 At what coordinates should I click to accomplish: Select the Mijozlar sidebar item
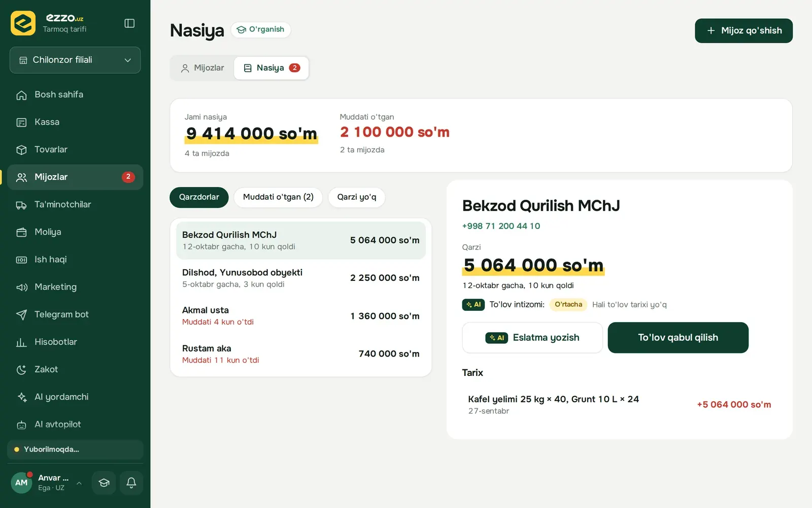click(x=75, y=177)
